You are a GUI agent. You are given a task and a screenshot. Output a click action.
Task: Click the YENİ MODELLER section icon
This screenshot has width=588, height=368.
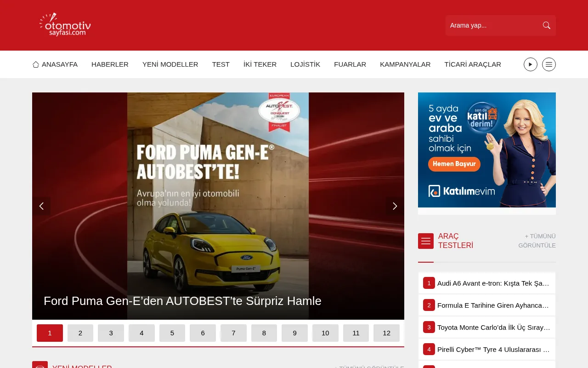40,366
